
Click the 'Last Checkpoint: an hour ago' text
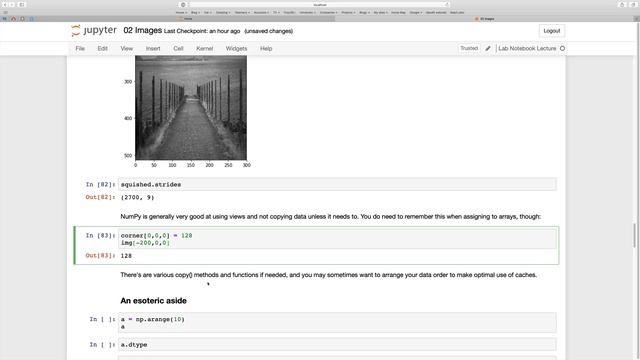point(202,31)
